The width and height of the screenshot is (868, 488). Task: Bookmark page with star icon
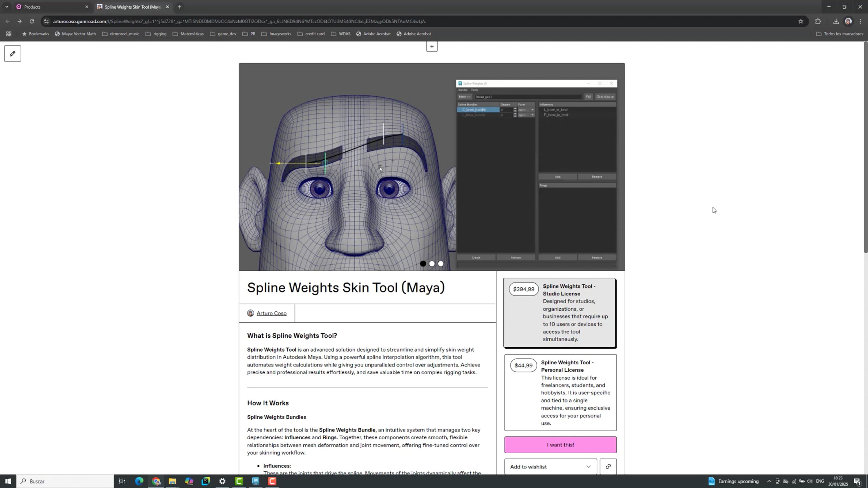point(801,21)
